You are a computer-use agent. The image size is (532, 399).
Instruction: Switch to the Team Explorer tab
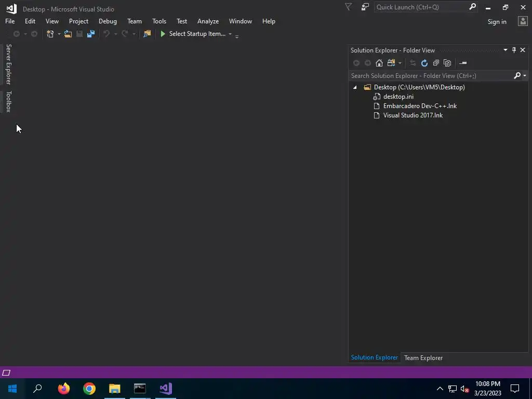[x=423, y=357]
